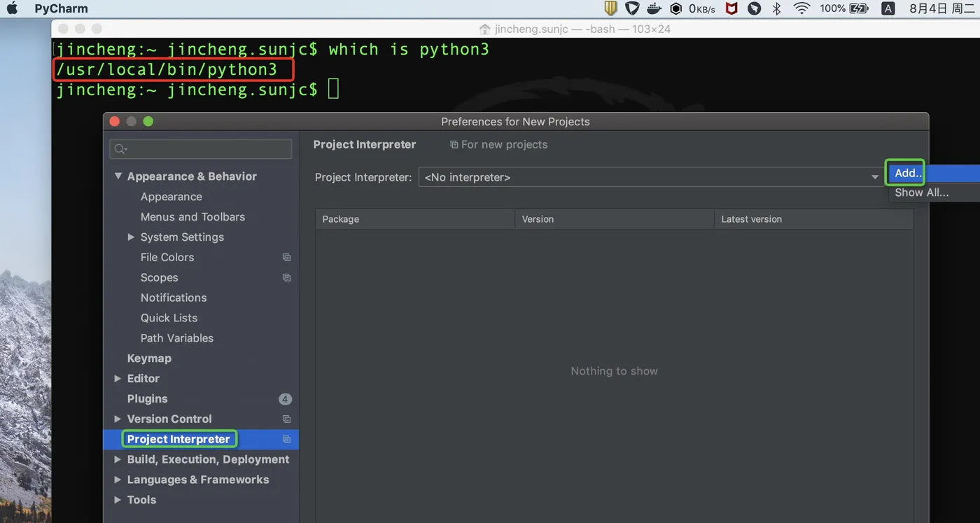
Task: Select Appearance settings page
Action: (171, 197)
